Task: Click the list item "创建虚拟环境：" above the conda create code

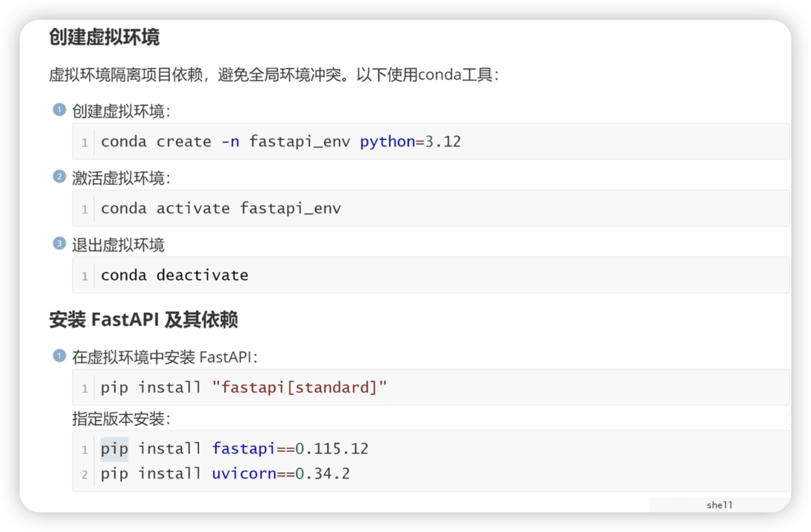Action: click(x=121, y=111)
